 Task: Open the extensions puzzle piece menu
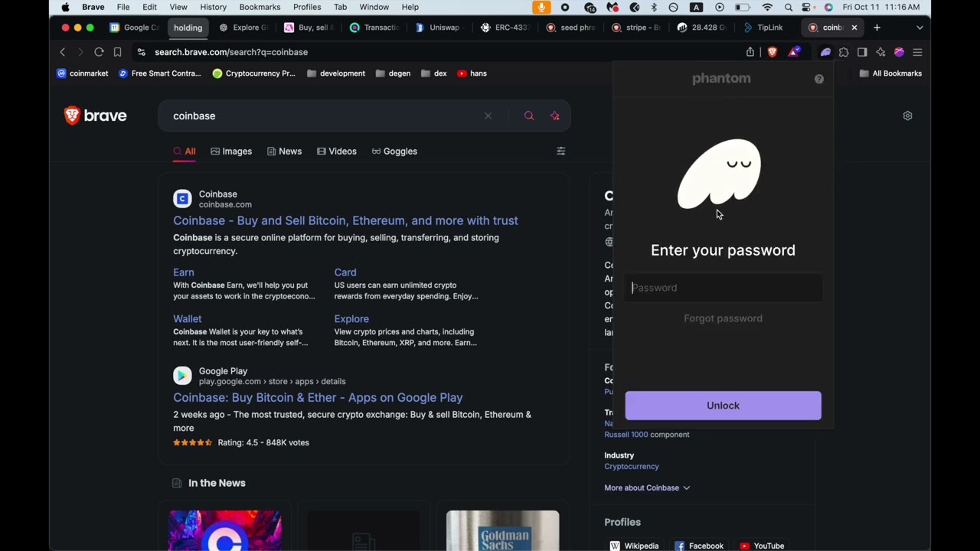tap(844, 52)
